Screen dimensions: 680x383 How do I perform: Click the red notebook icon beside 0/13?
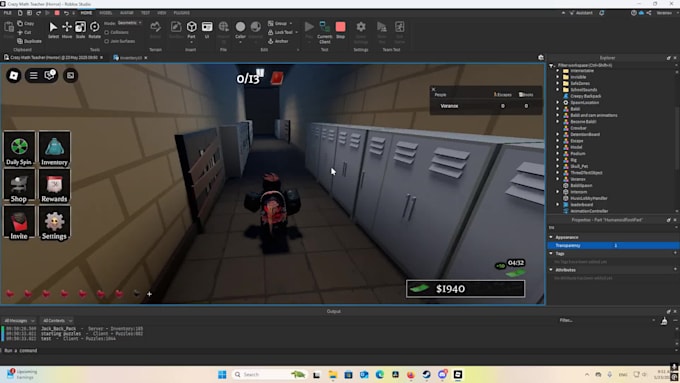[277, 78]
